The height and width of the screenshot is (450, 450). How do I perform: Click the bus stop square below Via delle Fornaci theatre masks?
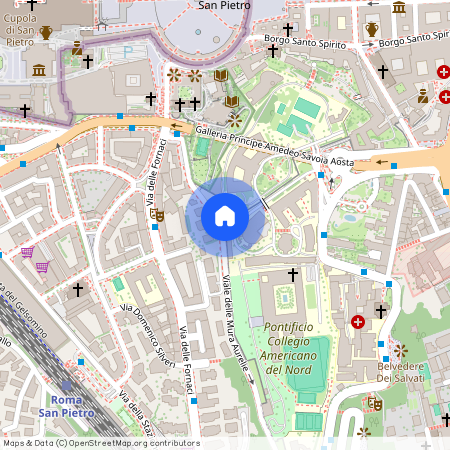[155, 227]
